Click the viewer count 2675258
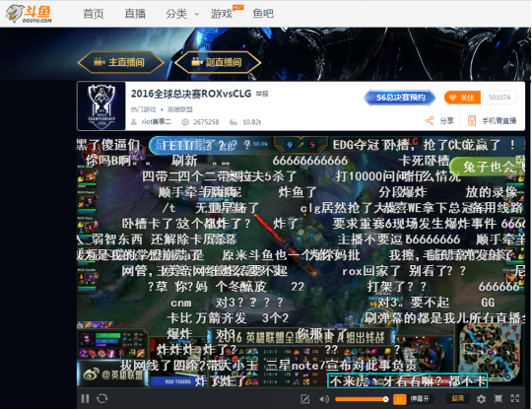The image size is (532, 410). pos(206,122)
